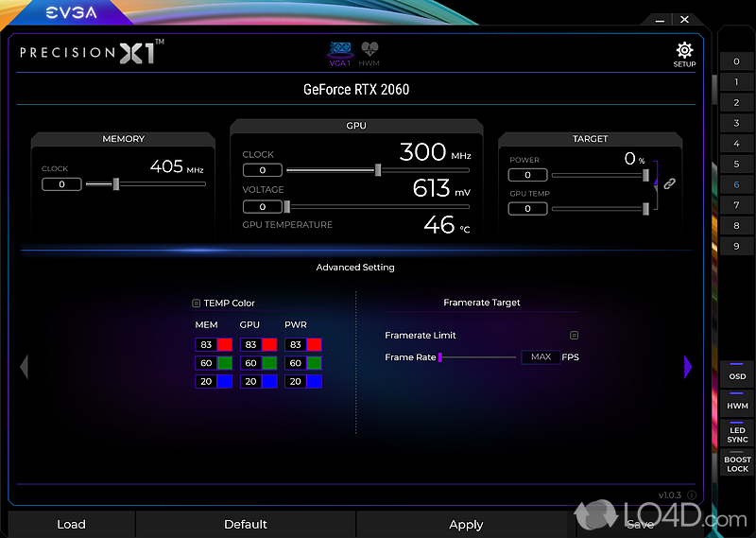Screen dimensions: 756x538
Task: Click the Frame Rate slider handle
Action: pyautogui.click(x=440, y=357)
